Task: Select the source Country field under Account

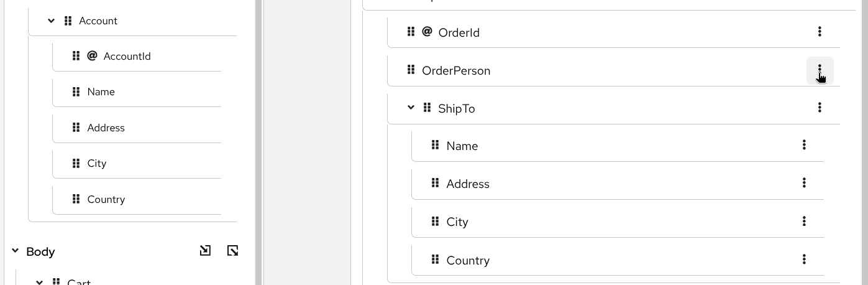Action: pyautogui.click(x=106, y=199)
